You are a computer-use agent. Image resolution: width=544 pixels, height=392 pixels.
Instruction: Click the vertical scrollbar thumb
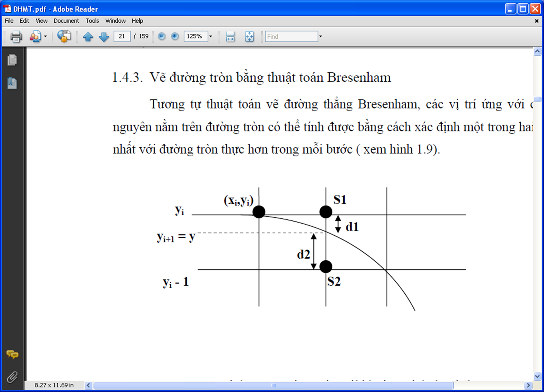click(x=537, y=99)
